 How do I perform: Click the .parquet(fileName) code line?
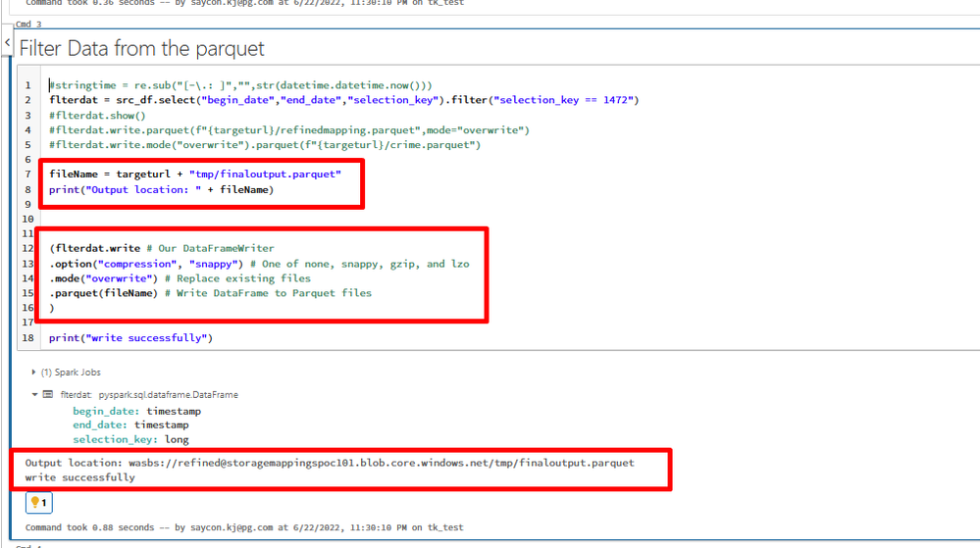click(x=210, y=293)
